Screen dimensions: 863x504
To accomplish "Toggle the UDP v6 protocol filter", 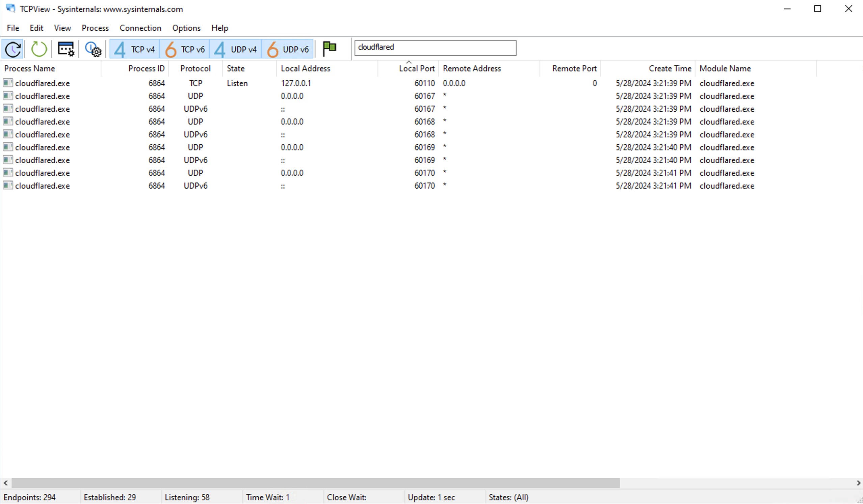I will pos(287,49).
